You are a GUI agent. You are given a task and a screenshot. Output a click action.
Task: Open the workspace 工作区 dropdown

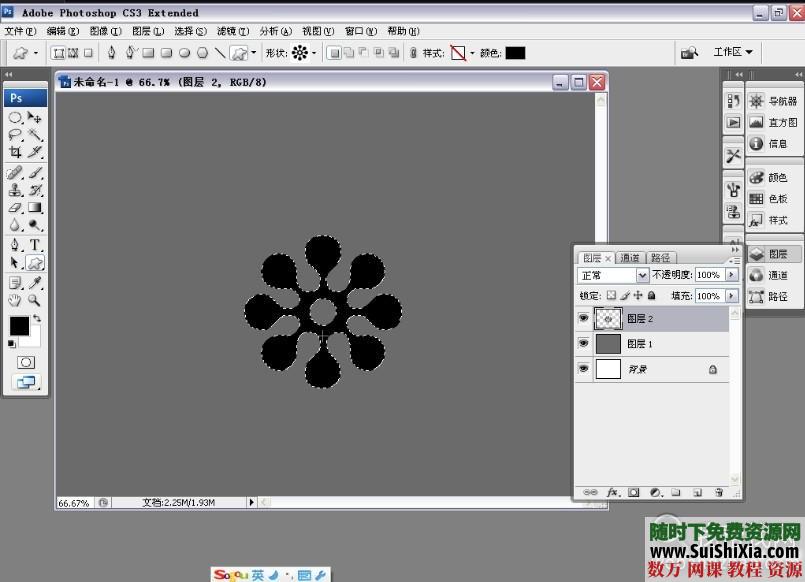[x=733, y=52]
